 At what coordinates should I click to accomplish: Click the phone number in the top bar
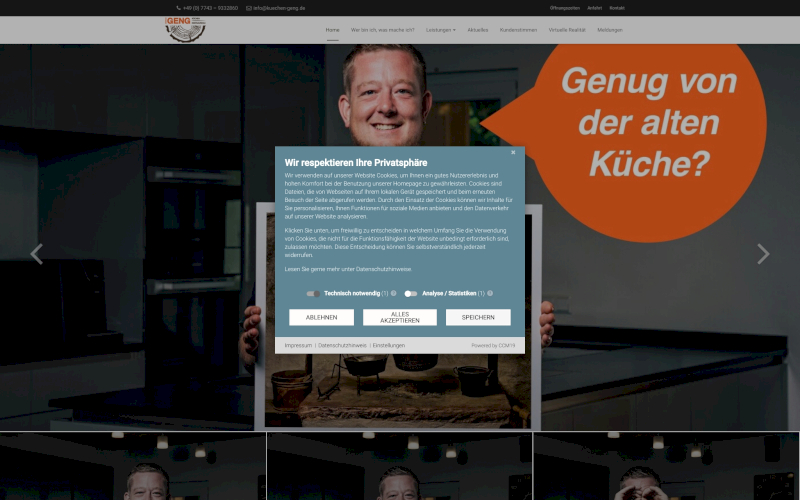[210, 7]
